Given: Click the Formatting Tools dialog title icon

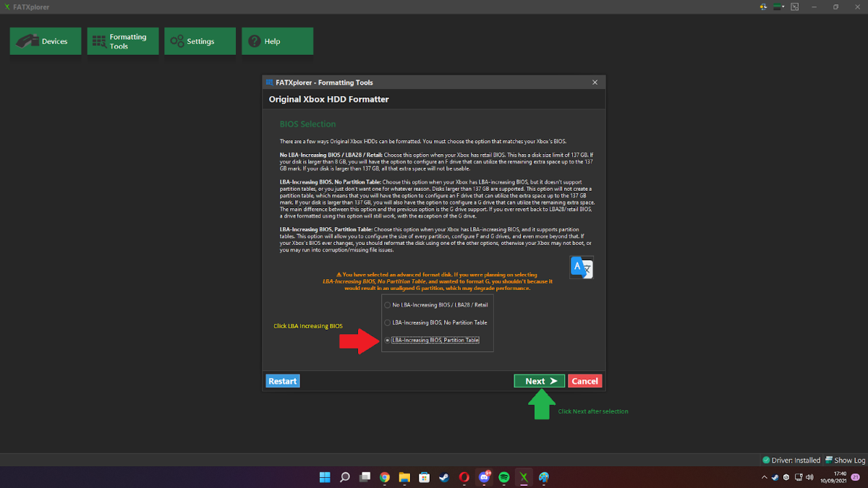Looking at the screenshot, I should pyautogui.click(x=269, y=82).
